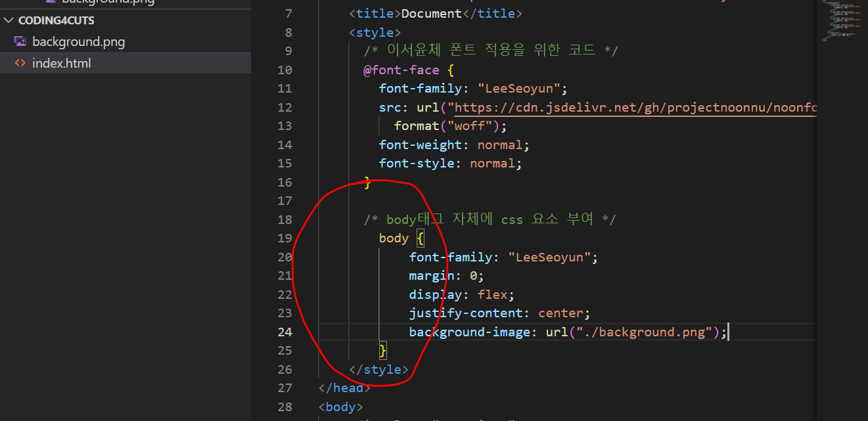Screen dimensions: 868x421
Task: Click the body selector on line 19
Action: tap(394, 238)
